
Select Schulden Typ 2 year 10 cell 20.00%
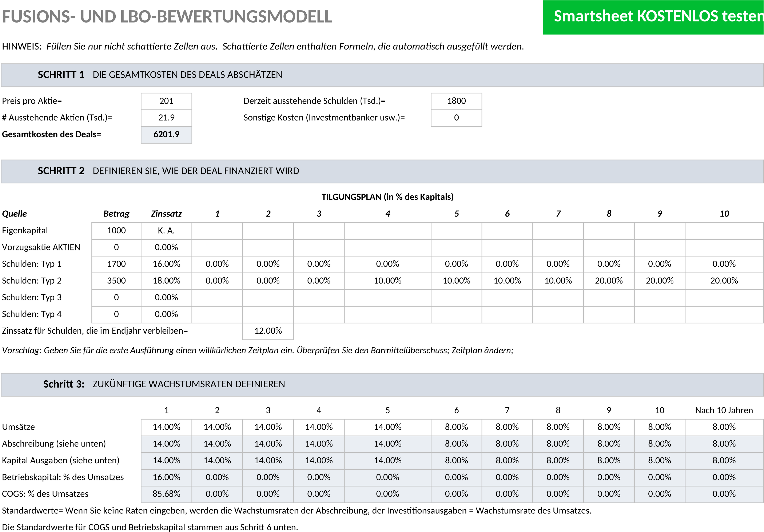[x=724, y=281]
